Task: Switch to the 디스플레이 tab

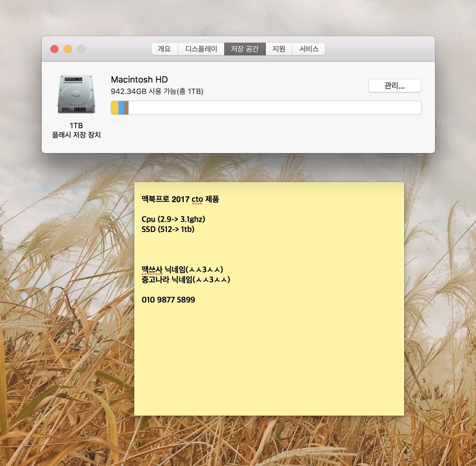Action: 201,49
